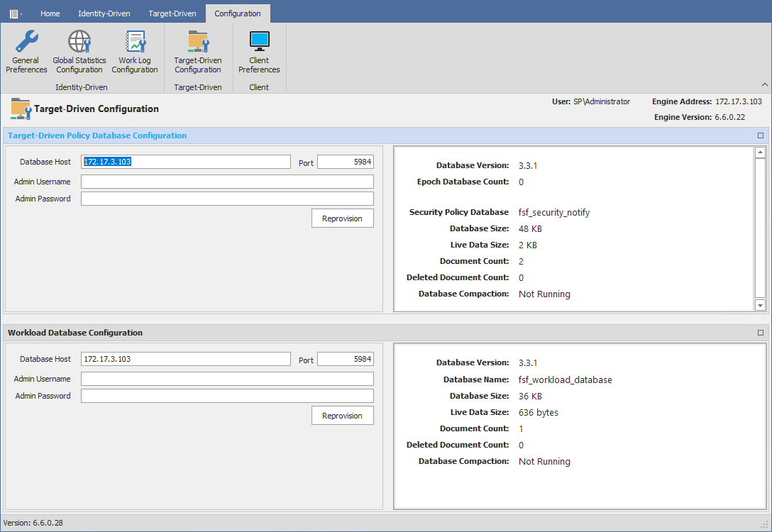Click the workload database Port field
772x532 pixels.
click(x=345, y=359)
